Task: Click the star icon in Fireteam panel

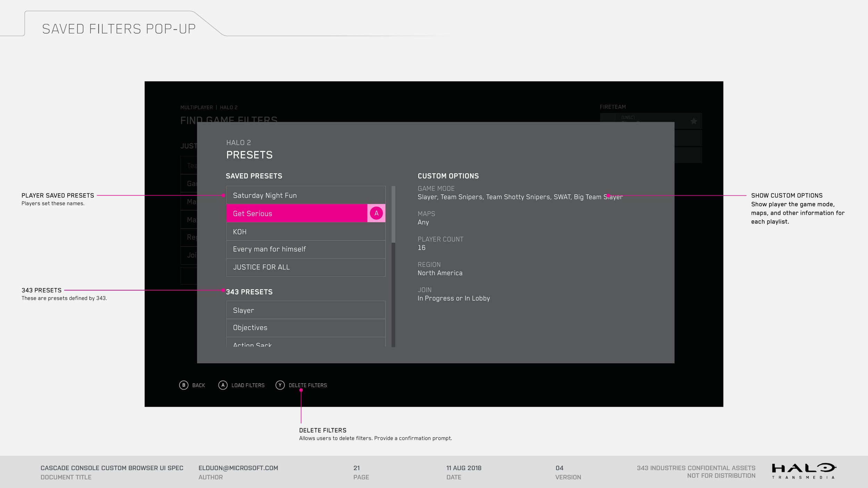Action: pos(694,121)
